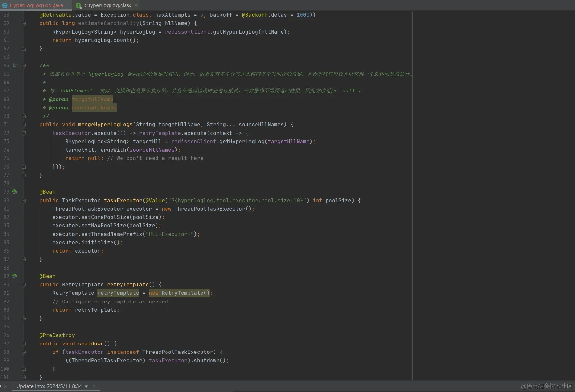This screenshot has height=392, width=575.
Task: Click the maxAttempts parameter in @Retryable
Action: pyautogui.click(x=173, y=15)
